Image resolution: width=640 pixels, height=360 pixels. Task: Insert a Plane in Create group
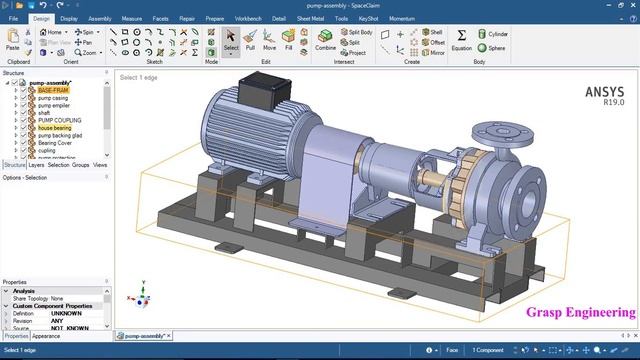coord(385,35)
